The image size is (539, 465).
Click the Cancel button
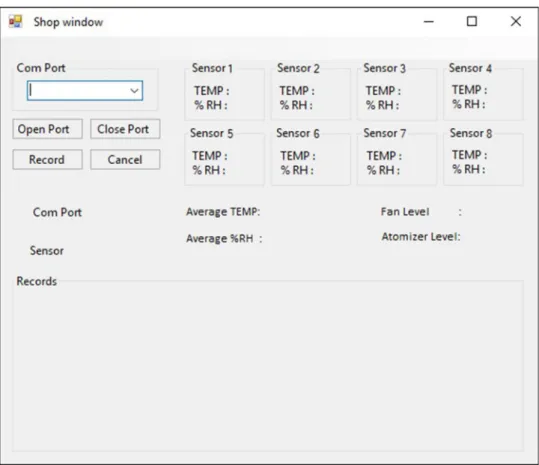(x=125, y=159)
